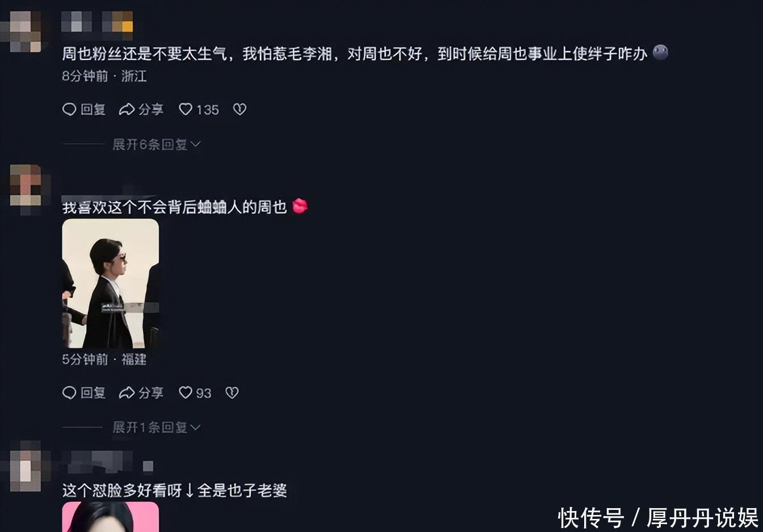Open the first commenter's avatar

(x=26, y=31)
